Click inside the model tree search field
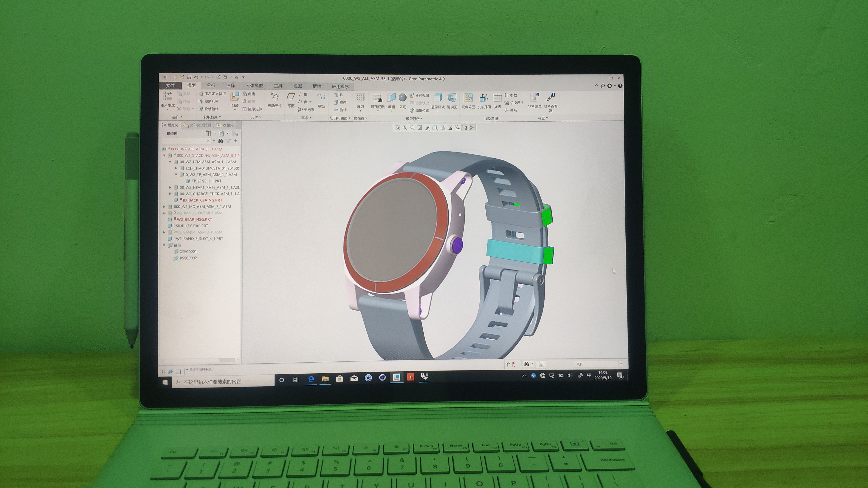 (x=184, y=141)
